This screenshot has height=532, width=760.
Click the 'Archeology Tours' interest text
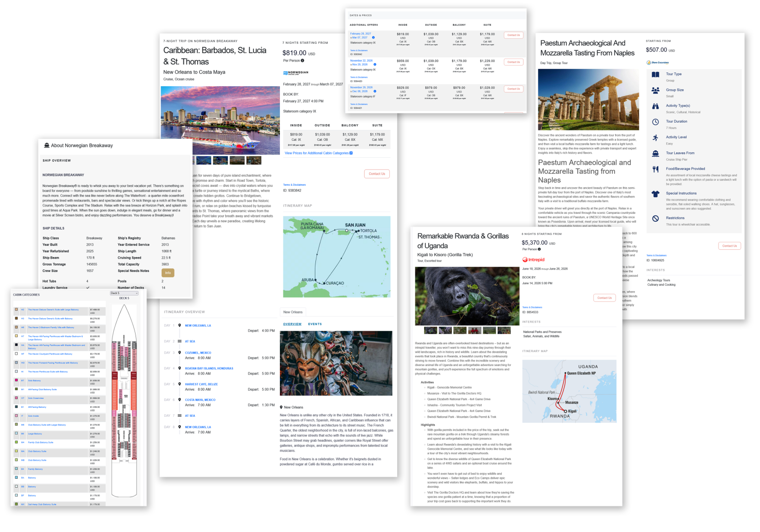658,280
